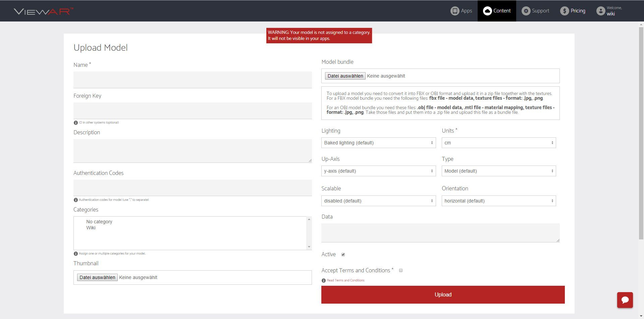Select Wiki in Categories list
Screen dimensions: 644x319
91,228
